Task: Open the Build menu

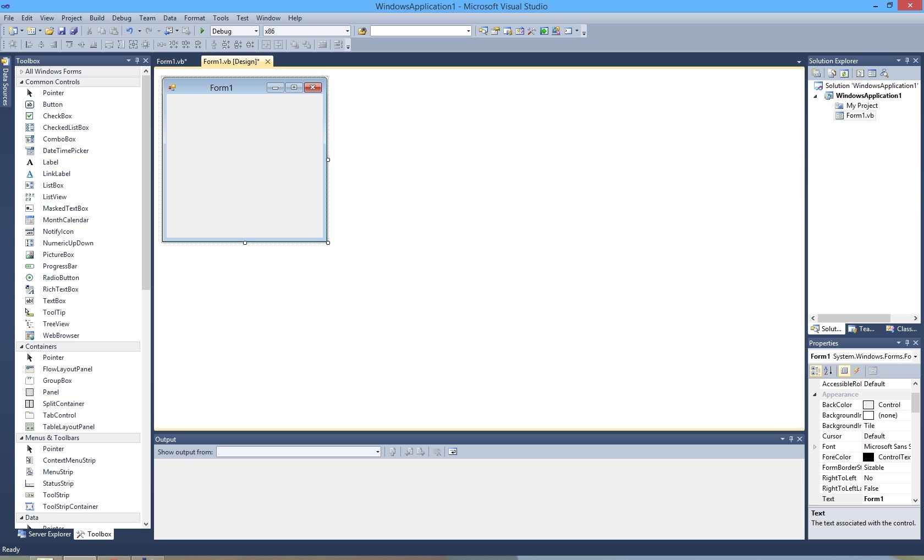Action: [x=97, y=18]
